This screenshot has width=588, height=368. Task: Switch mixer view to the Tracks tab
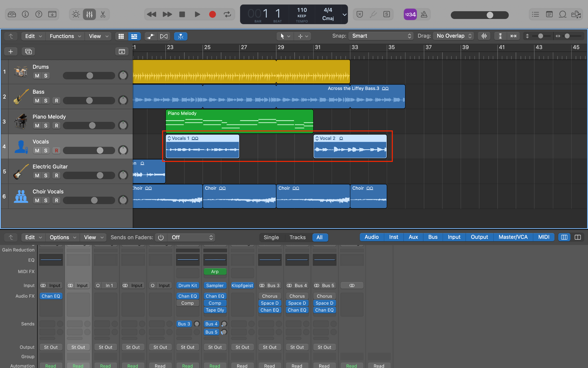pyautogui.click(x=297, y=237)
